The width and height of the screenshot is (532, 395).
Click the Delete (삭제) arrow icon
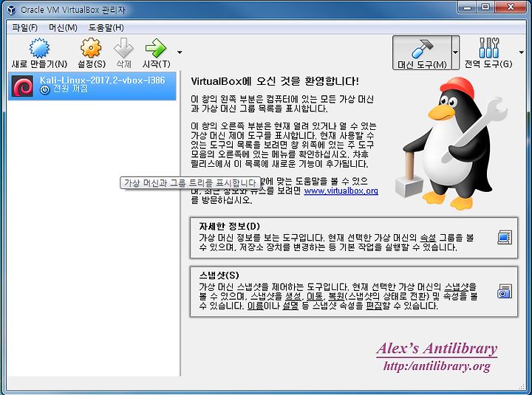[x=123, y=48]
